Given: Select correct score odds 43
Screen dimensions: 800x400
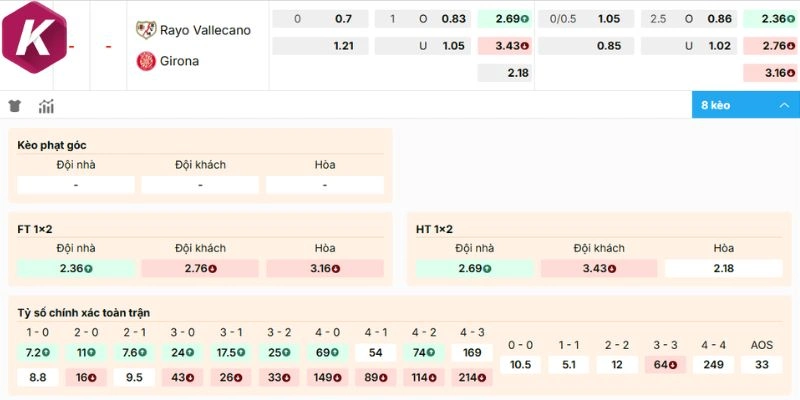Looking at the screenshot, I should 183,378.
